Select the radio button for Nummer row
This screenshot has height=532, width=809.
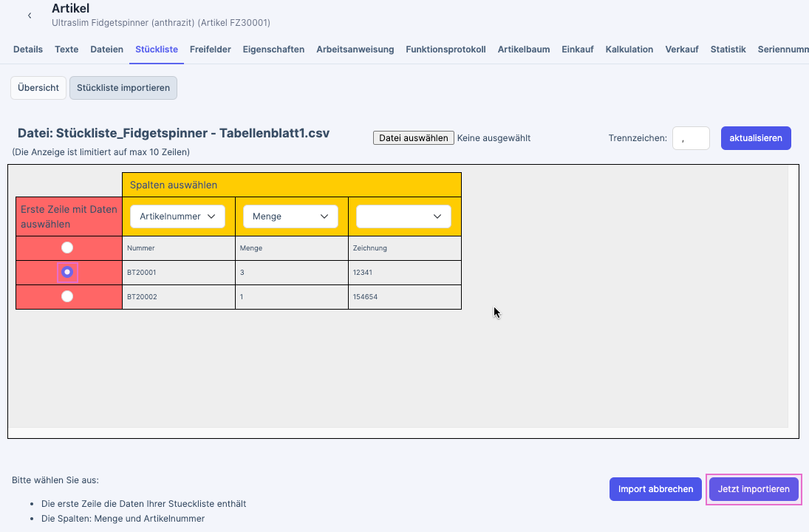tap(67, 248)
